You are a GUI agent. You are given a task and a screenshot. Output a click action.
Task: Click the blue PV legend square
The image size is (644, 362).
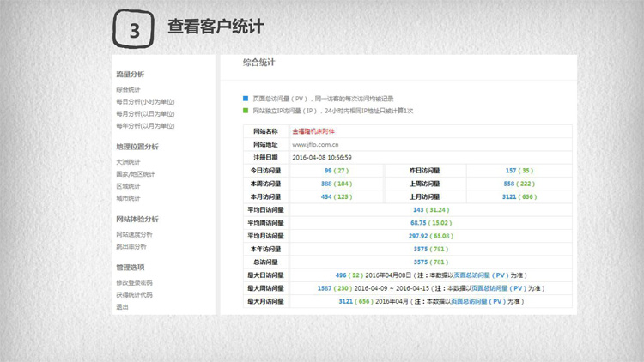[246, 99]
